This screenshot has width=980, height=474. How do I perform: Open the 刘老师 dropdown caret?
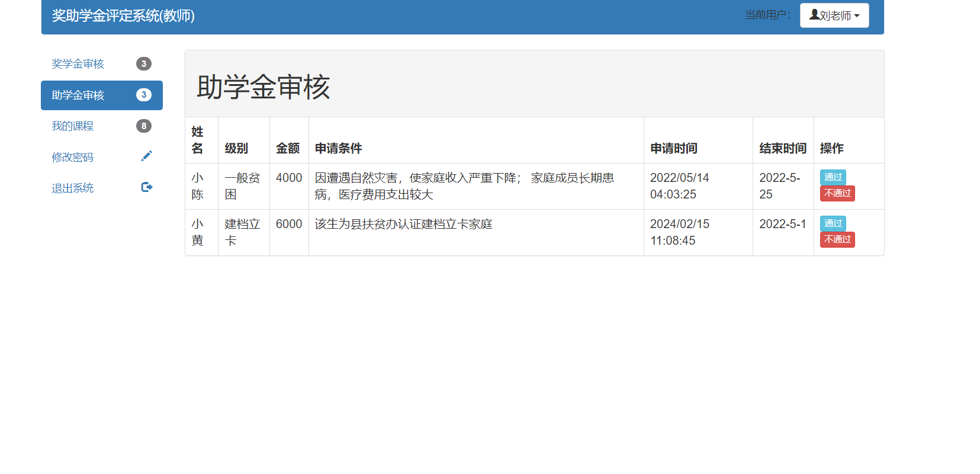pyautogui.click(x=857, y=16)
